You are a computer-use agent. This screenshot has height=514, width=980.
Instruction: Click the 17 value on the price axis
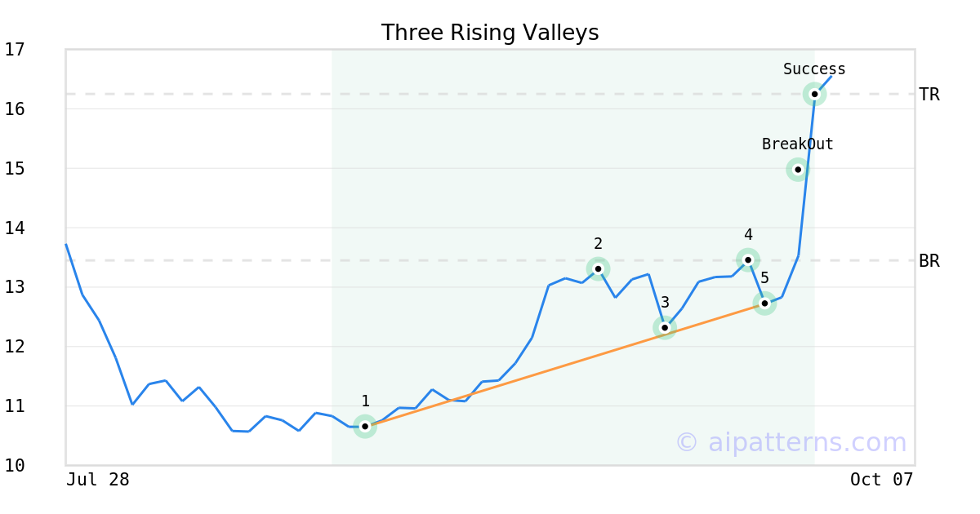click(x=15, y=50)
